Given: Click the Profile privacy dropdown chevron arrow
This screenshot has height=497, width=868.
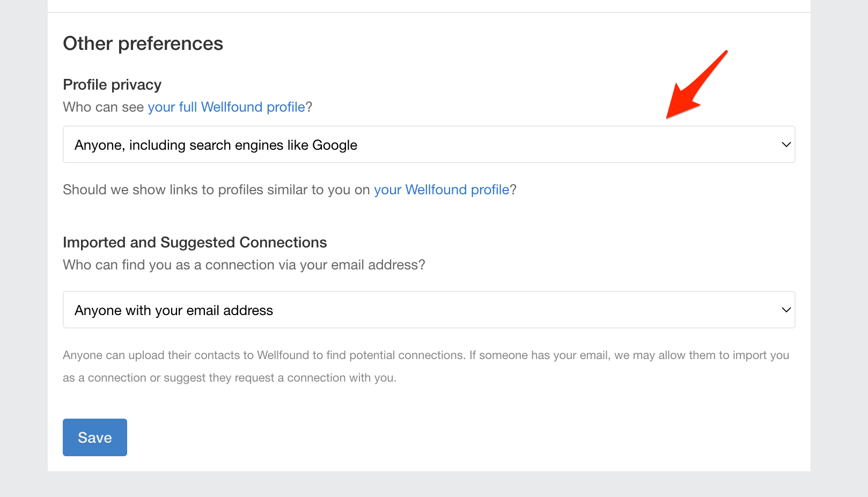Looking at the screenshot, I should [x=786, y=144].
